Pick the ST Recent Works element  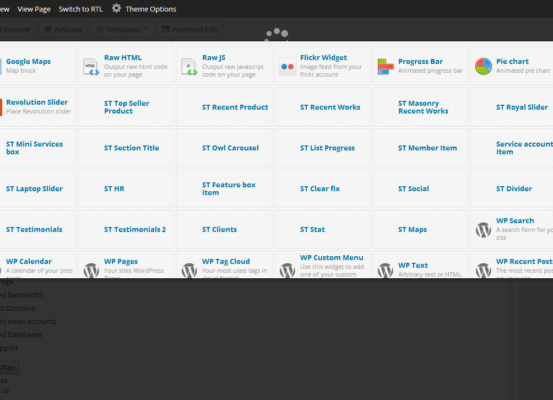pyautogui.click(x=322, y=107)
